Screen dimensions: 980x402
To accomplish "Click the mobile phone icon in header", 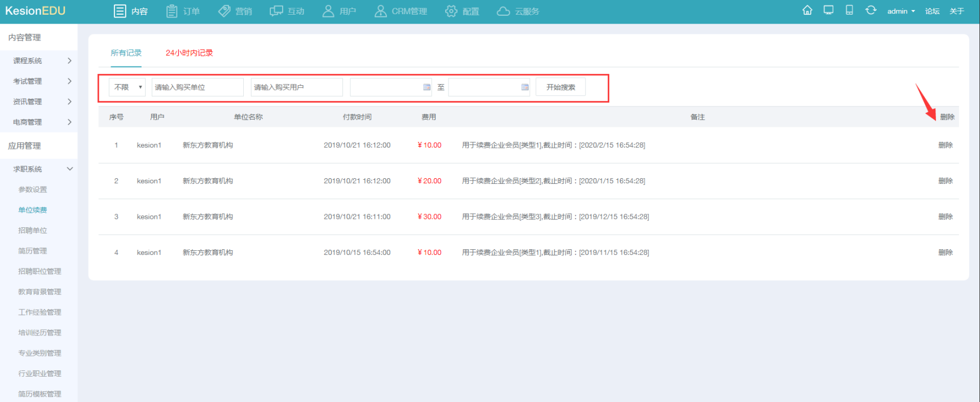I will point(849,10).
